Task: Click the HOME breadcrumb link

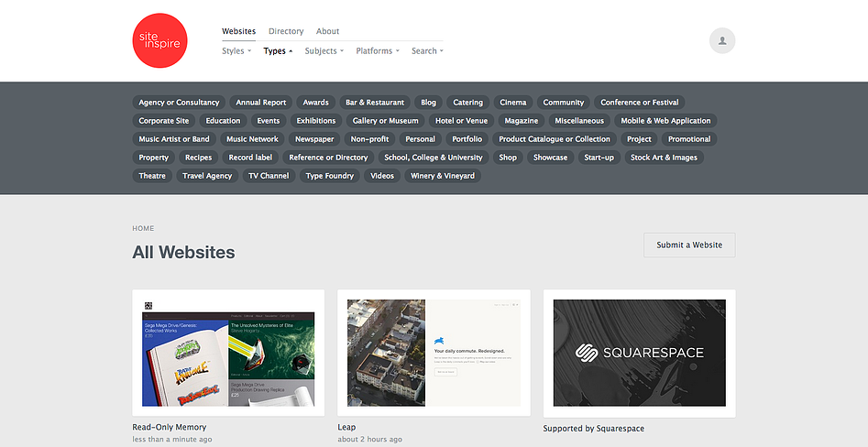Action: 143,228
